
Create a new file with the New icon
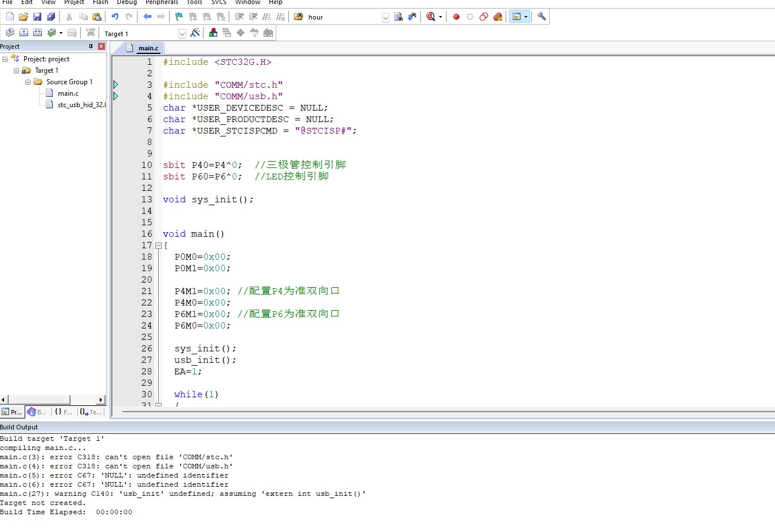coord(10,17)
